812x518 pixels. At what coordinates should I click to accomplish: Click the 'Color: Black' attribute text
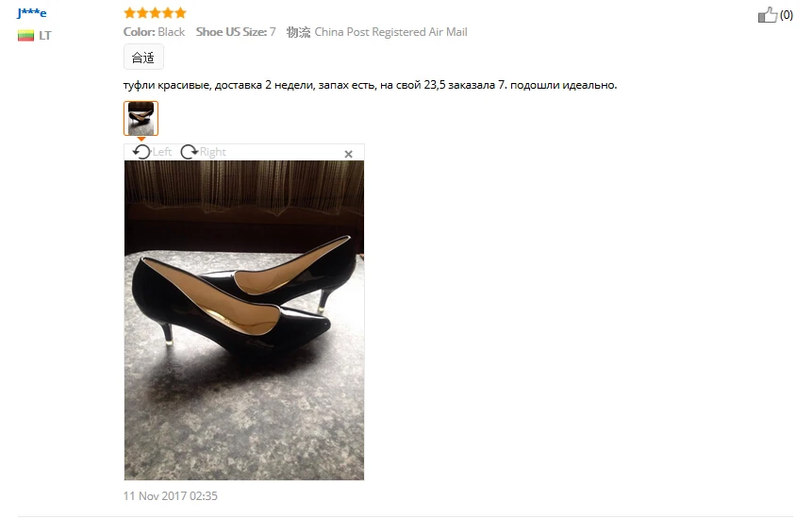click(x=154, y=32)
